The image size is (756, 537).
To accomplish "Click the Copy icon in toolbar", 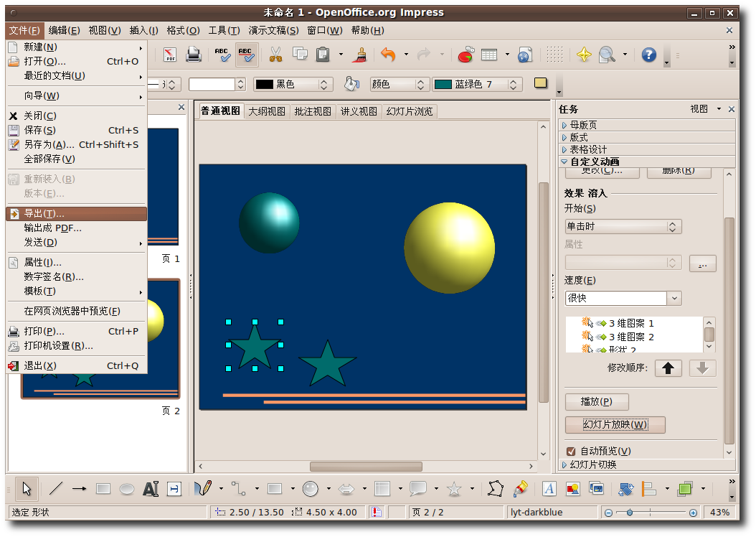I will coord(300,55).
